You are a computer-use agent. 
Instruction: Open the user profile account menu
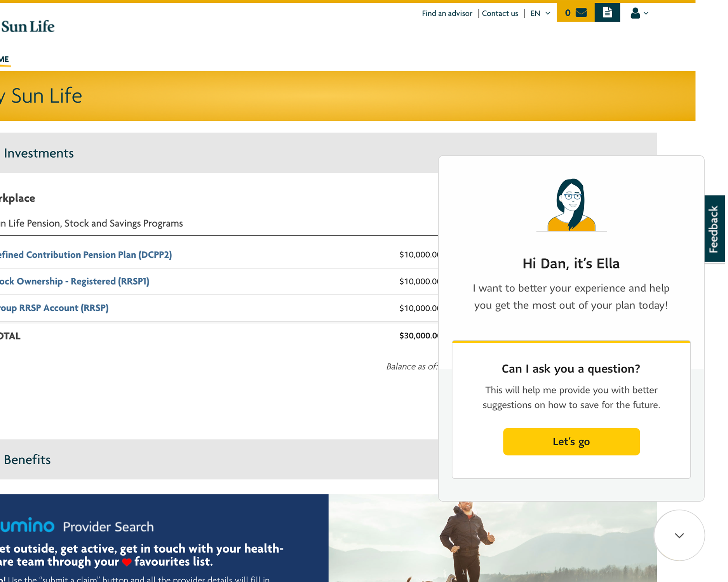click(x=639, y=13)
